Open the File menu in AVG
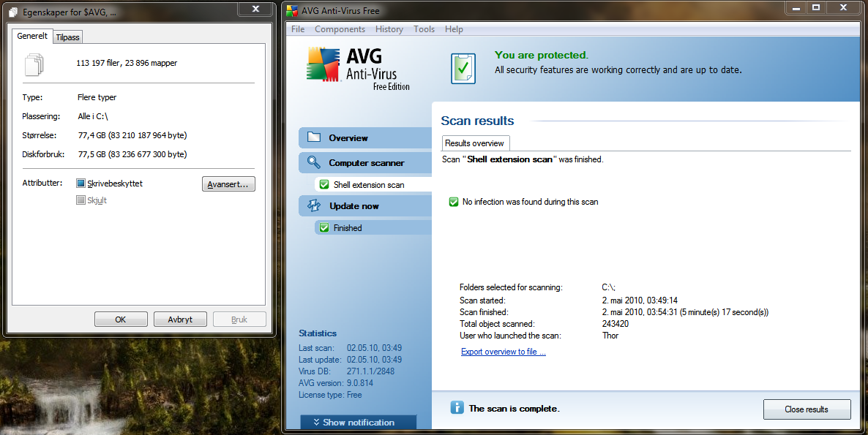This screenshot has width=868, height=435. tap(298, 29)
